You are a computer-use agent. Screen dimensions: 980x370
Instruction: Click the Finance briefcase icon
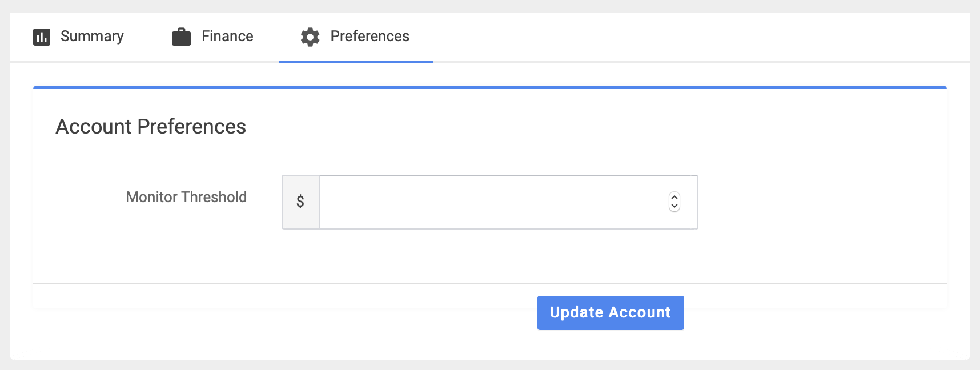[181, 37]
